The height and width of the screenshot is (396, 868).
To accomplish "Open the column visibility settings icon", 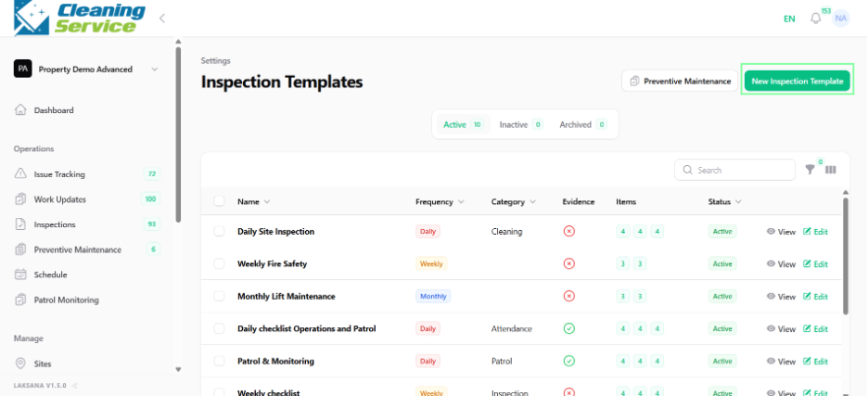I will click(x=830, y=170).
